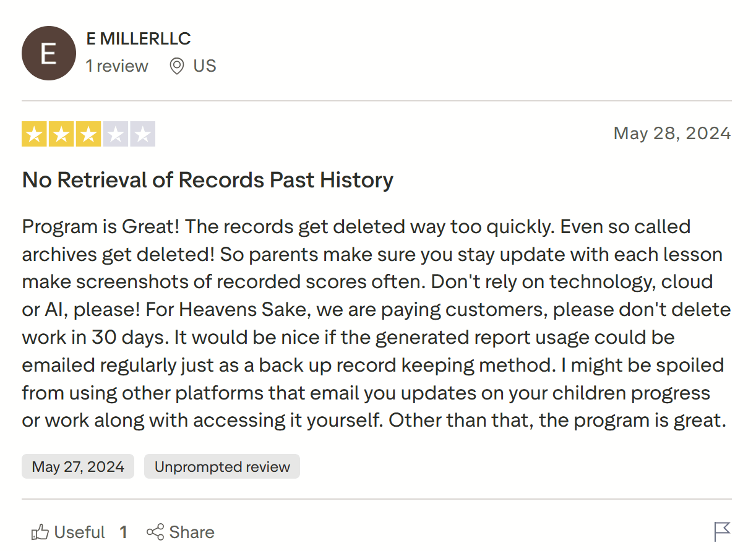This screenshot has width=756, height=551.
Task: Open the reviewer's brown E avatar
Action: point(49,53)
